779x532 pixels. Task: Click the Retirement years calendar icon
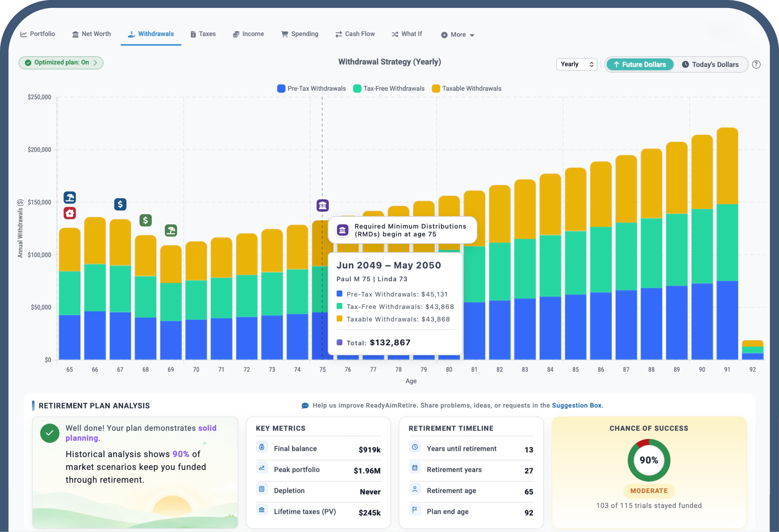(x=415, y=468)
